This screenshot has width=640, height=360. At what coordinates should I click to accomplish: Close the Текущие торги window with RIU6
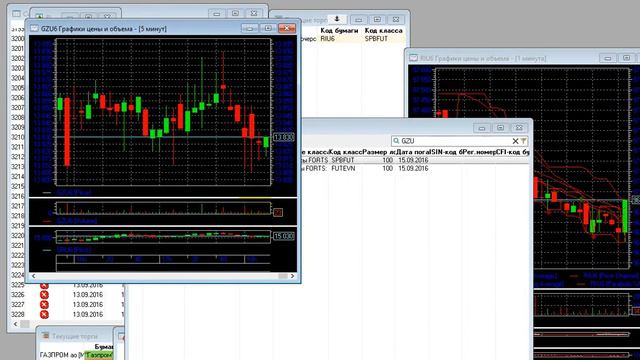[396, 19]
